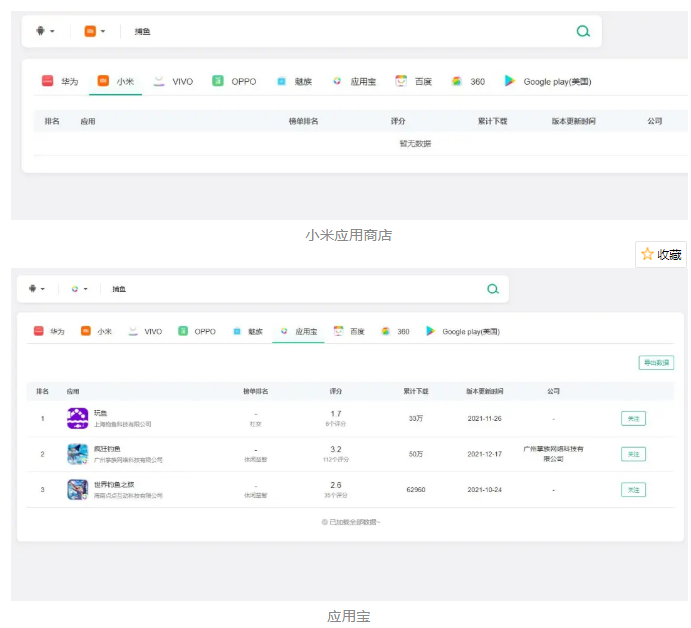
Task: Open Android platform dropdown in 应用宝 panel
Action: click(x=37, y=289)
